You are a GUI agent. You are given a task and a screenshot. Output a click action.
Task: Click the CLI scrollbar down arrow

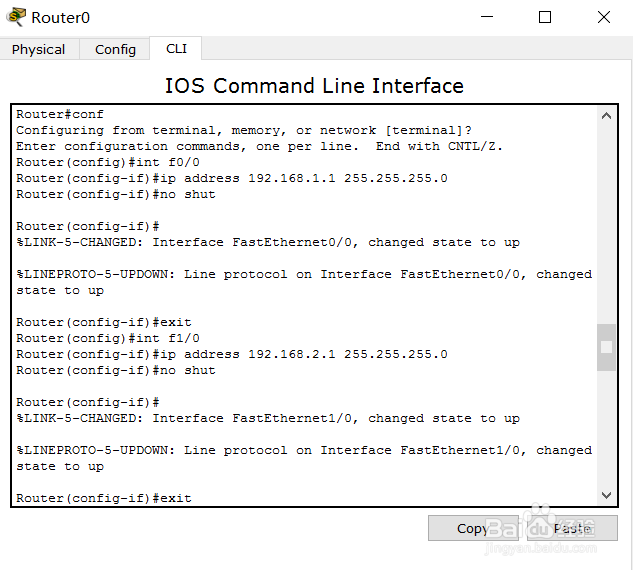[606, 496]
